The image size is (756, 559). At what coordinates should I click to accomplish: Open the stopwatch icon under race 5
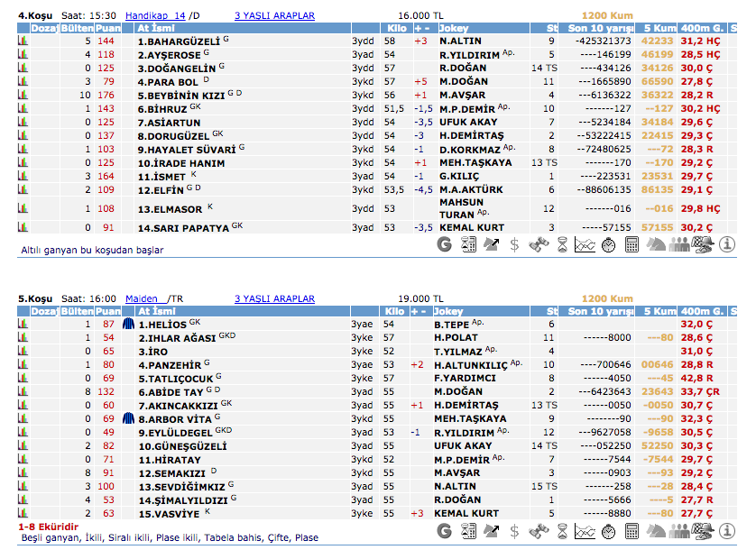[609, 530]
